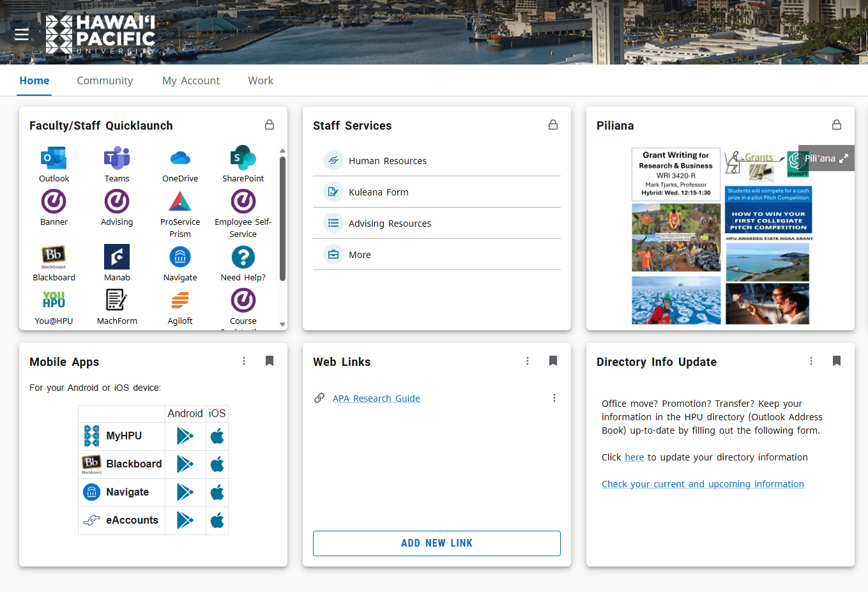This screenshot has height=592, width=868.
Task: Open Microsoft Teams icon
Action: coord(117,158)
